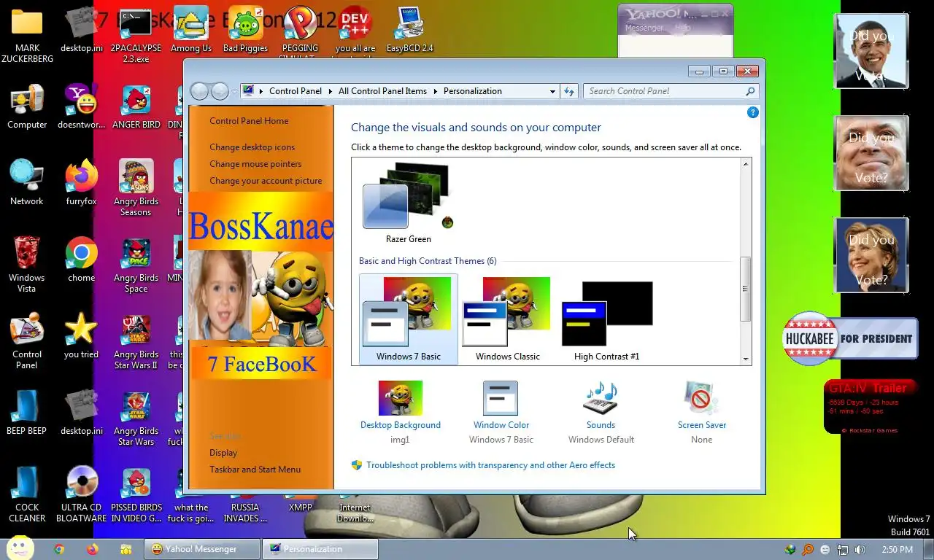Screen dimensions: 934x560
Task: Open 'Taskbar and Start Menu' link
Action: coord(255,470)
